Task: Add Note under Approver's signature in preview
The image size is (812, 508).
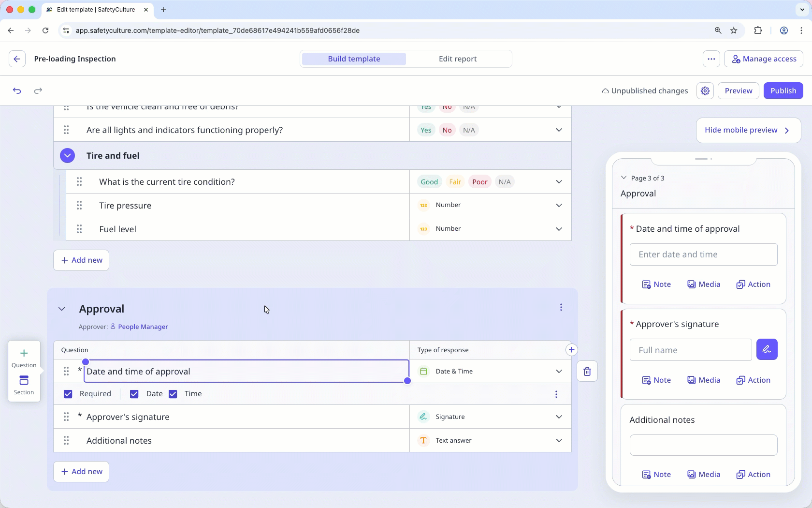Action: tap(656, 380)
